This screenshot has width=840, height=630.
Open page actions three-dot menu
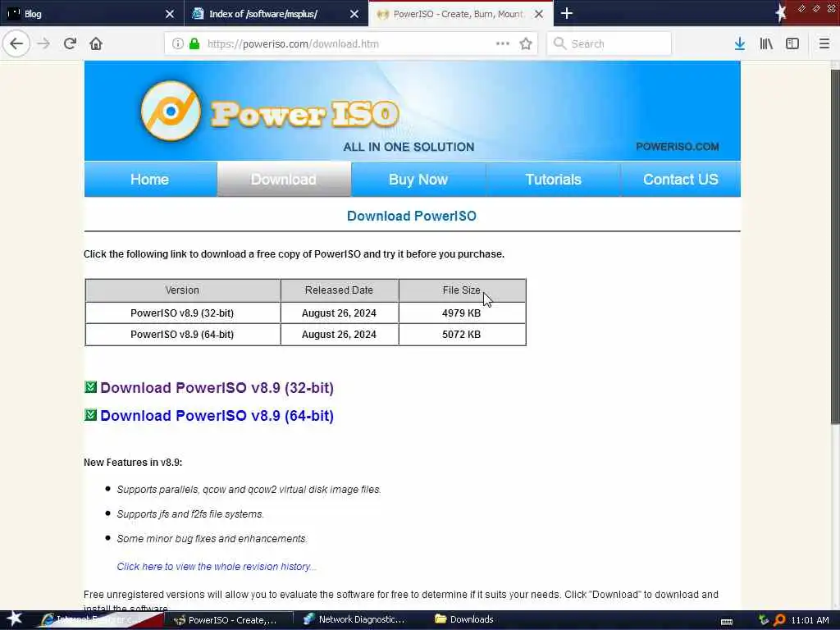coord(503,43)
